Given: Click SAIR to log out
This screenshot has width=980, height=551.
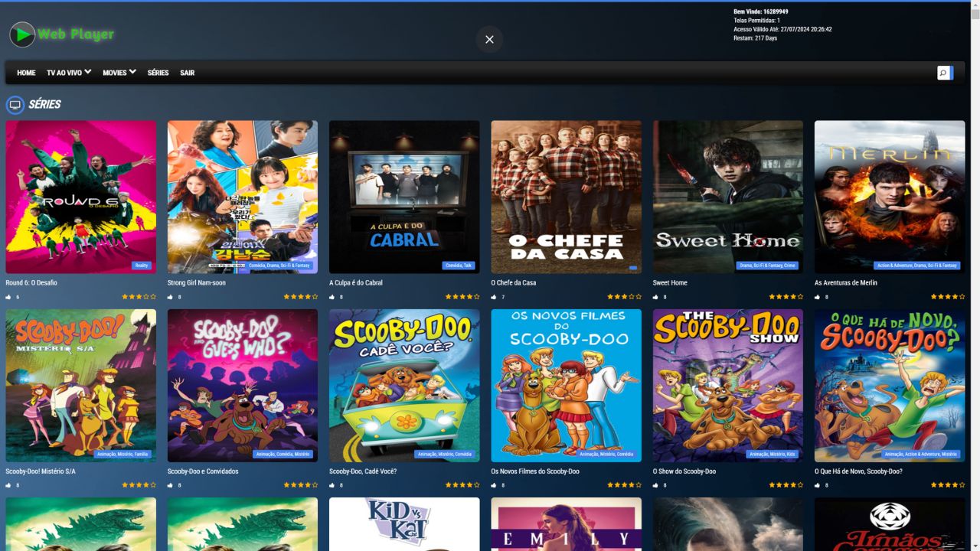Looking at the screenshot, I should (187, 73).
